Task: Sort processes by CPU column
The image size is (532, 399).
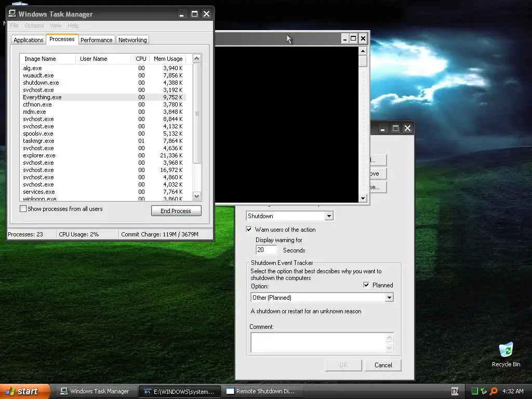Action: pos(140,59)
